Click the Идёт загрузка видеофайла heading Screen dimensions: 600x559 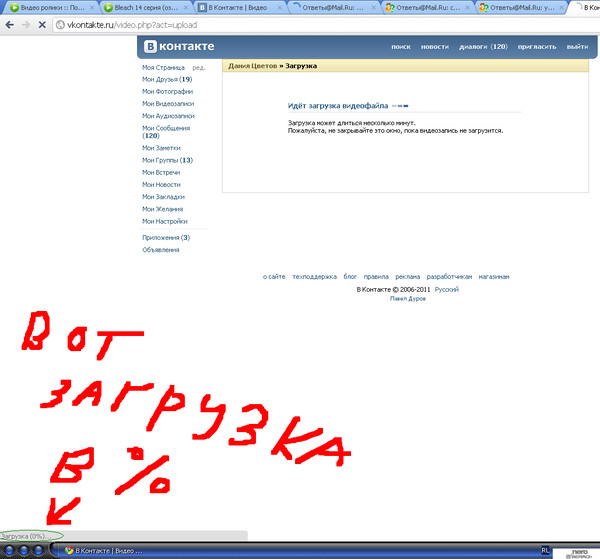pos(338,106)
